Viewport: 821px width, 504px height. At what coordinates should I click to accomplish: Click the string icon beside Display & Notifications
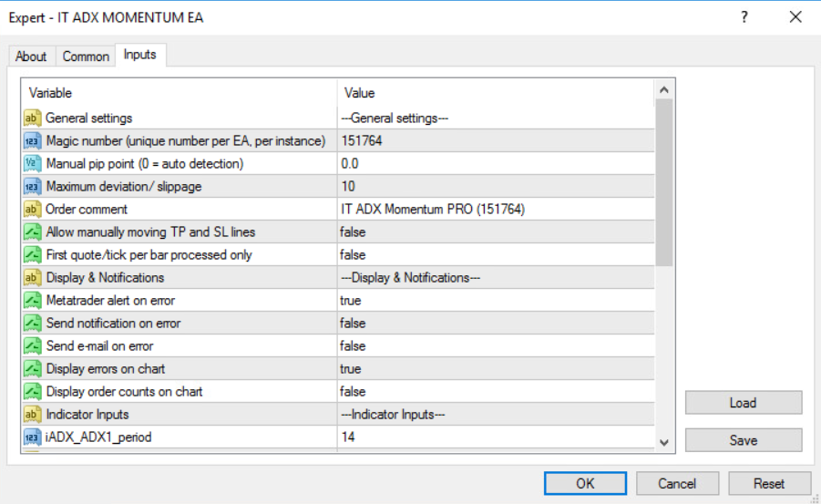pos(32,278)
